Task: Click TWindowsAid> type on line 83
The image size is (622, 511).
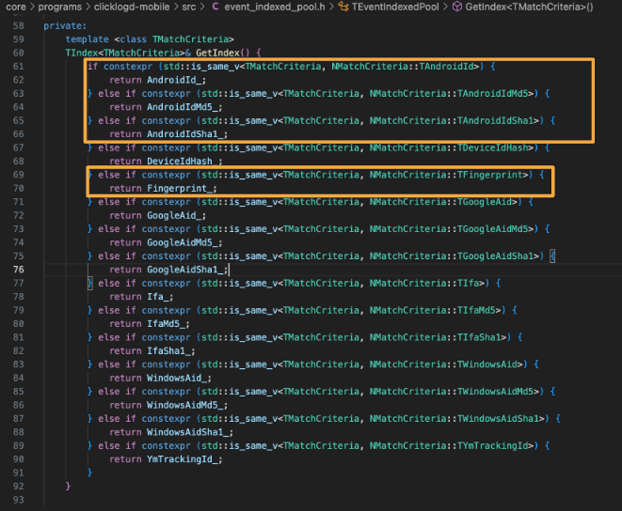Action: [x=490, y=364]
